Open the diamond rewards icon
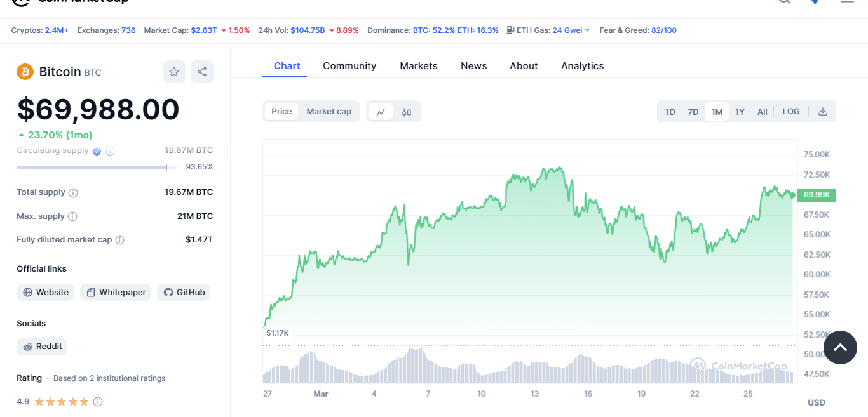868x417 pixels. [815, 2]
